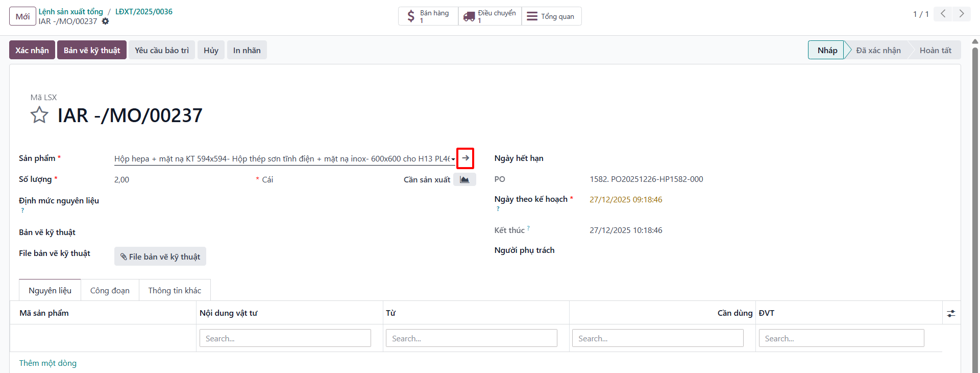Open the Tổng quan overview button
This screenshot has height=373, width=980.
click(x=551, y=16)
